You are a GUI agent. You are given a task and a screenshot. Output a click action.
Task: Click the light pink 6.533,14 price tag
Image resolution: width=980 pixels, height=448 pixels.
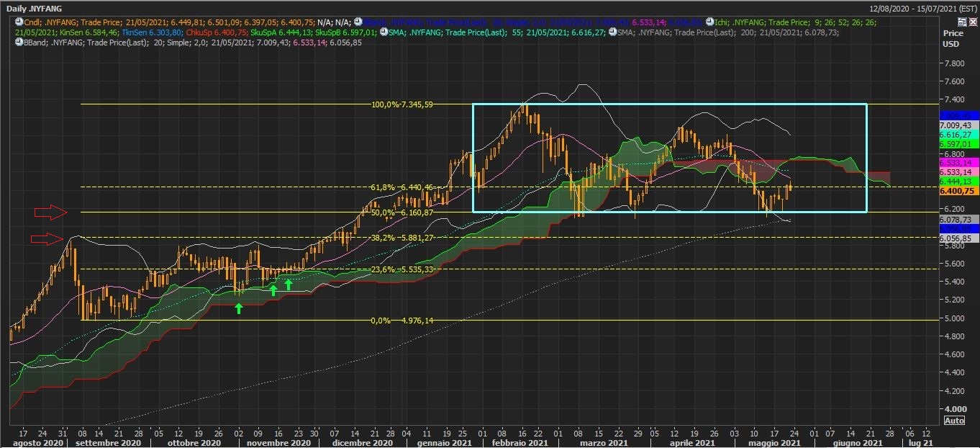[958, 172]
